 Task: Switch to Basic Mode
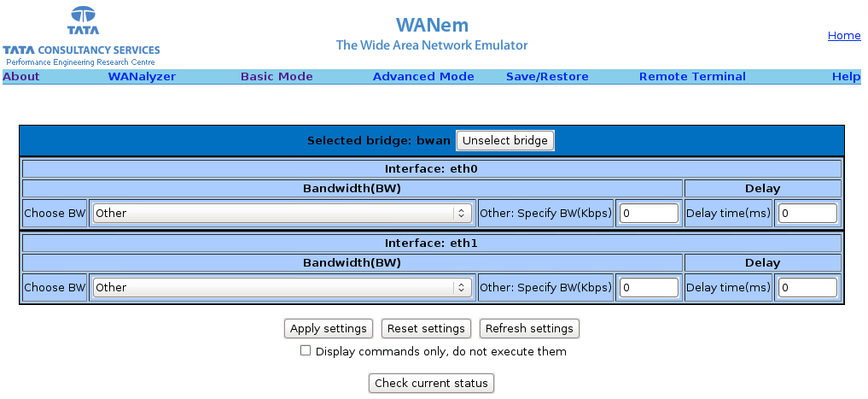click(x=277, y=77)
